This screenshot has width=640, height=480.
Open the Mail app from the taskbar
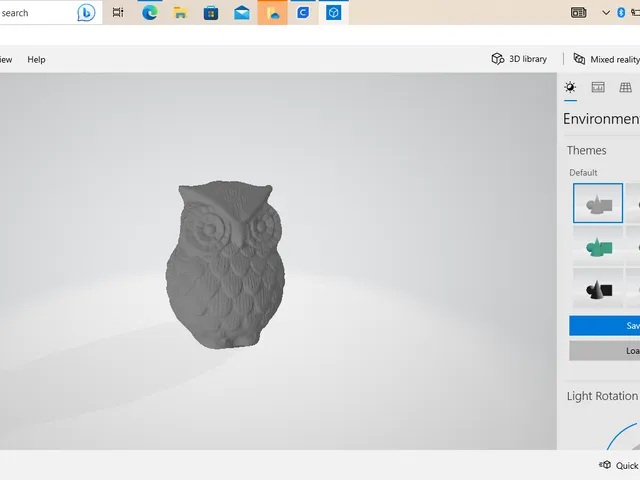click(242, 13)
